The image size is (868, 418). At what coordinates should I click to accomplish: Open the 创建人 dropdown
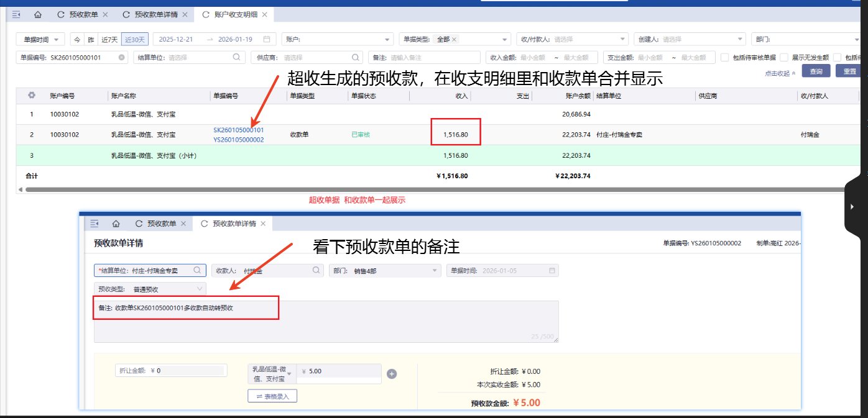[690, 39]
